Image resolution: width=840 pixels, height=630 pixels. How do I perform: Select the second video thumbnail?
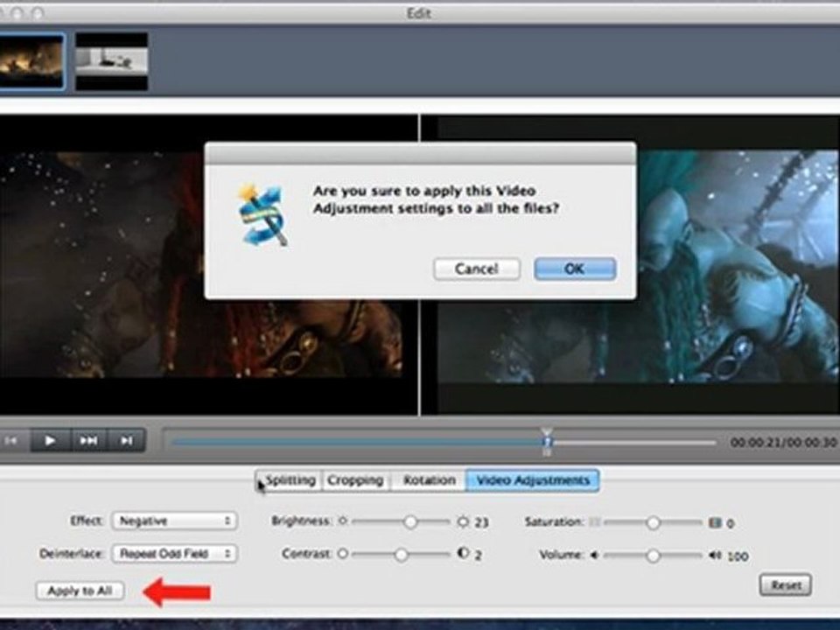[x=111, y=61]
